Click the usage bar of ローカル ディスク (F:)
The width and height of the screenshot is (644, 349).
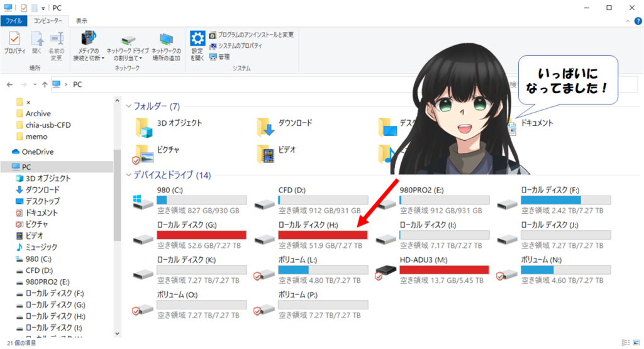(x=566, y=200)
